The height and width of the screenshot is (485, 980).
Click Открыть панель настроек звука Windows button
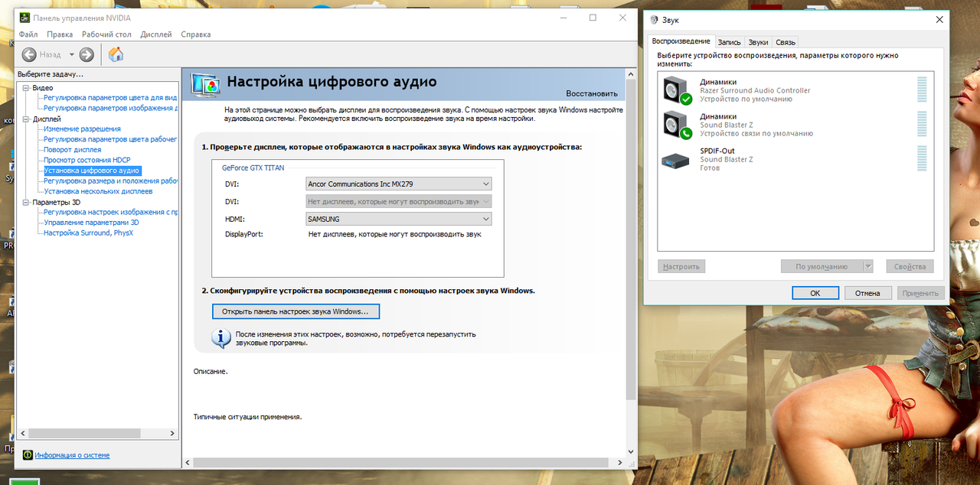(296, 312)
